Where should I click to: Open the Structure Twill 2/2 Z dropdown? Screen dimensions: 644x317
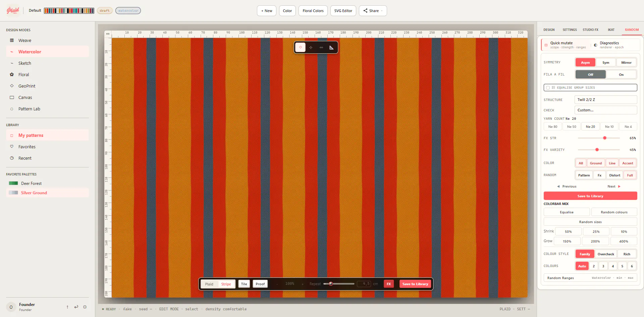coord(606,100)
